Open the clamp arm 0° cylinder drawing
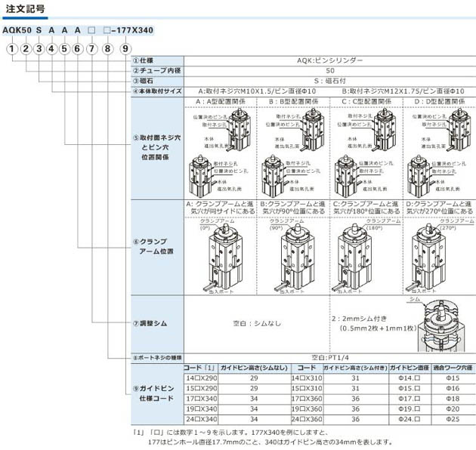 224,258
